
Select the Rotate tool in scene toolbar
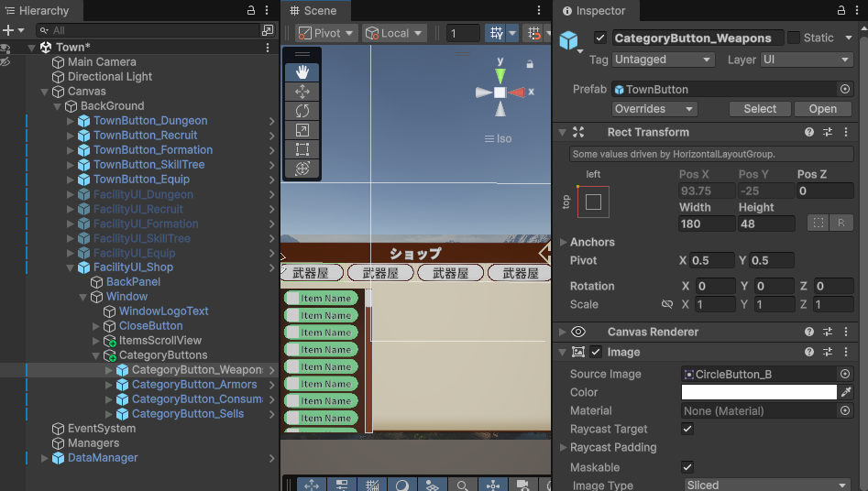pos(302,111)
